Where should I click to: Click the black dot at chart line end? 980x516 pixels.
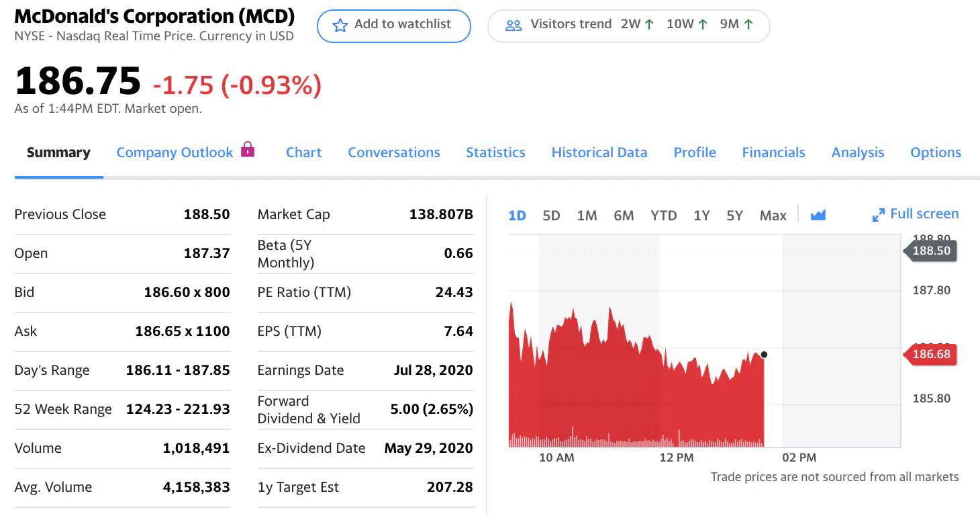[x=764, y=355]
